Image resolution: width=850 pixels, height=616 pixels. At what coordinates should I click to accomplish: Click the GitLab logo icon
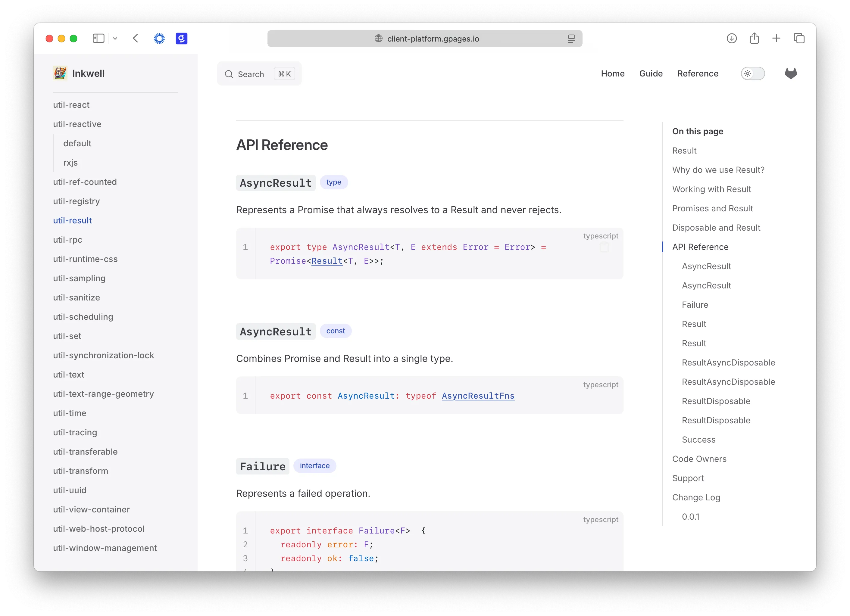[790, 73]
